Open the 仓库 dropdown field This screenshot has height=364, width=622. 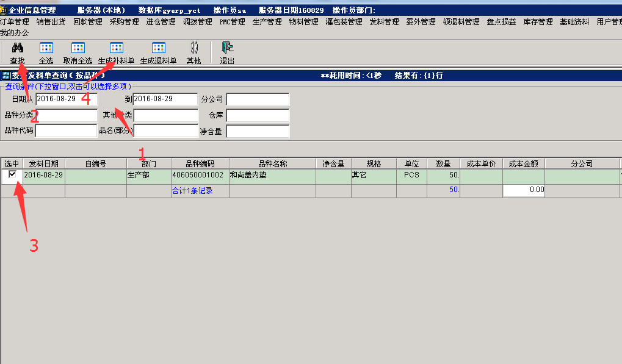[x=257, y=115]
